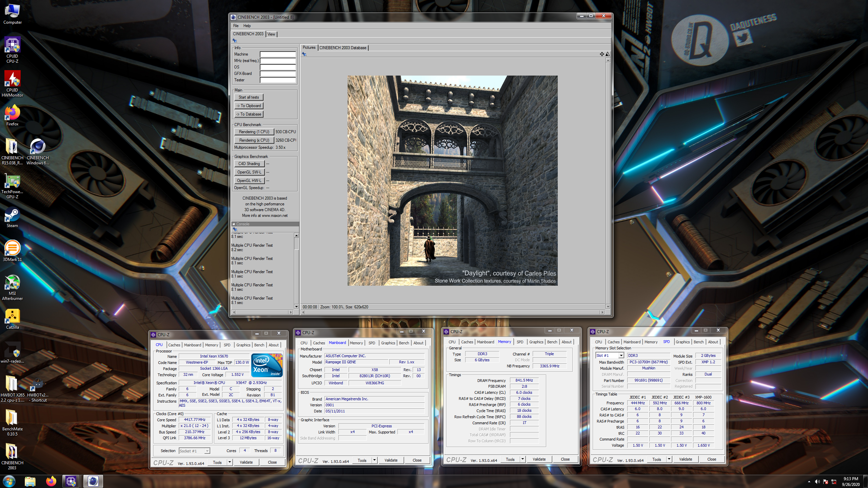Image resolution: width=868 pixels, height=488 pixels.
Task: Open HWBOT X265 folder icon
Action: [x=13, y=389]
